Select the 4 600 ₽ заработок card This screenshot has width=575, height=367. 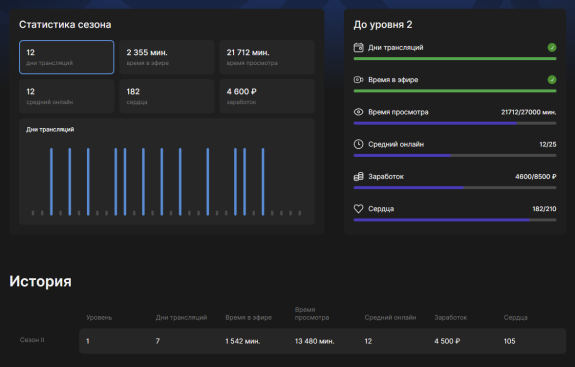pyautogui.click(x=267, y=96)
